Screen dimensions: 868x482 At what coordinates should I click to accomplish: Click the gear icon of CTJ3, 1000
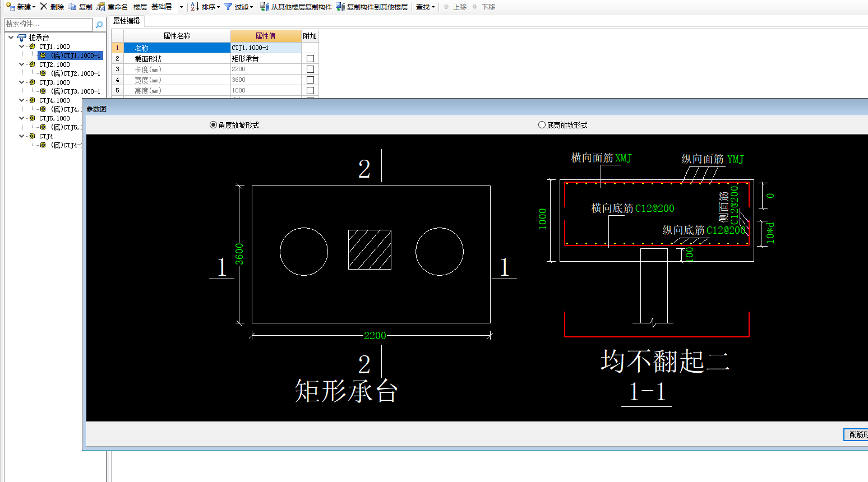coord(32,82)
